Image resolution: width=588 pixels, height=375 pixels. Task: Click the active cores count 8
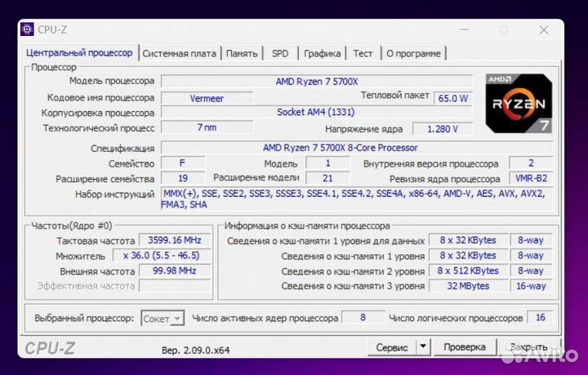[x=363, y=317]
